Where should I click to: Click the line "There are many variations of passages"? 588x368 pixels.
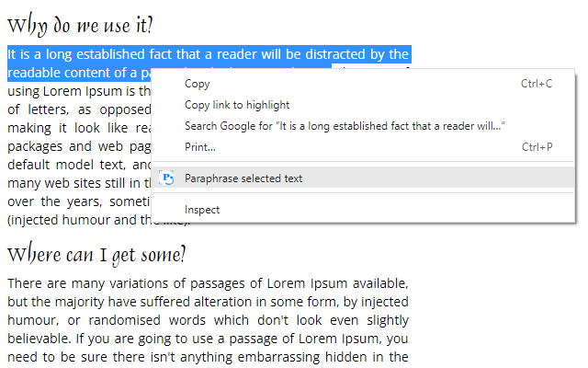point(208,282)
